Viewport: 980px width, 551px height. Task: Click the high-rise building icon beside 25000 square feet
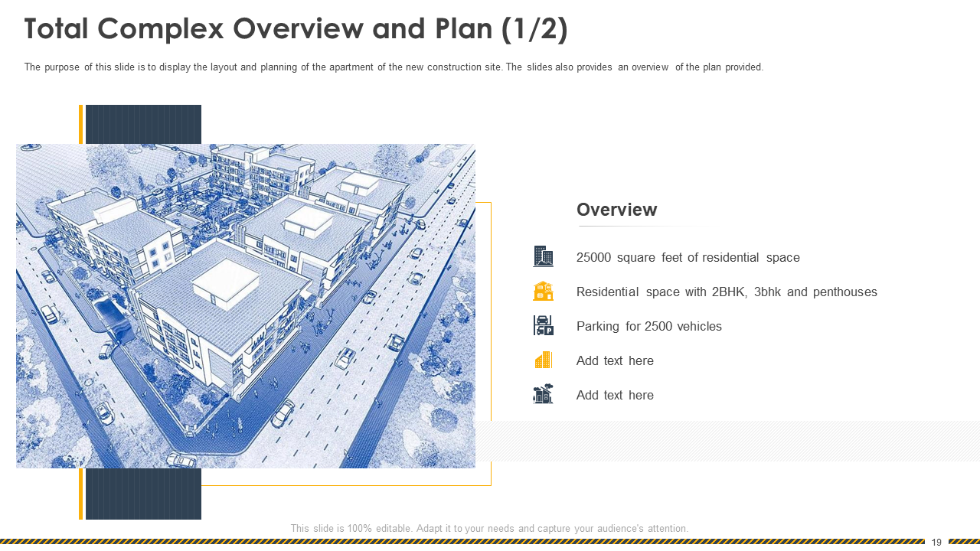coord(544,256)
